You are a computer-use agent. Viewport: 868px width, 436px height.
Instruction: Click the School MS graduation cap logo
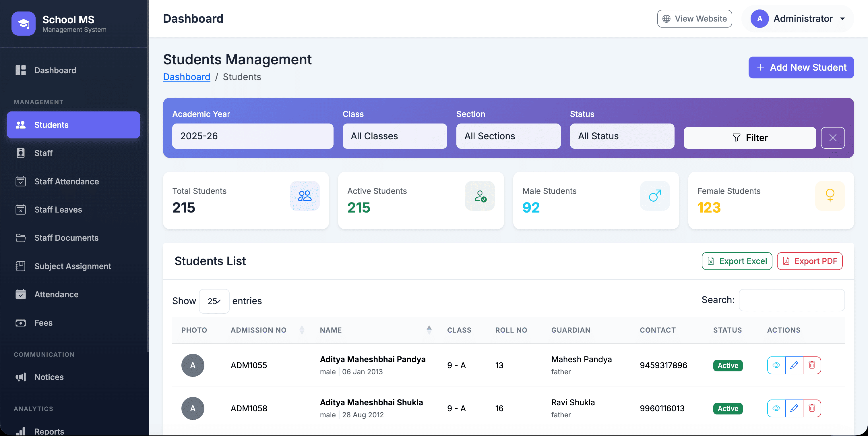coord(23,23)
